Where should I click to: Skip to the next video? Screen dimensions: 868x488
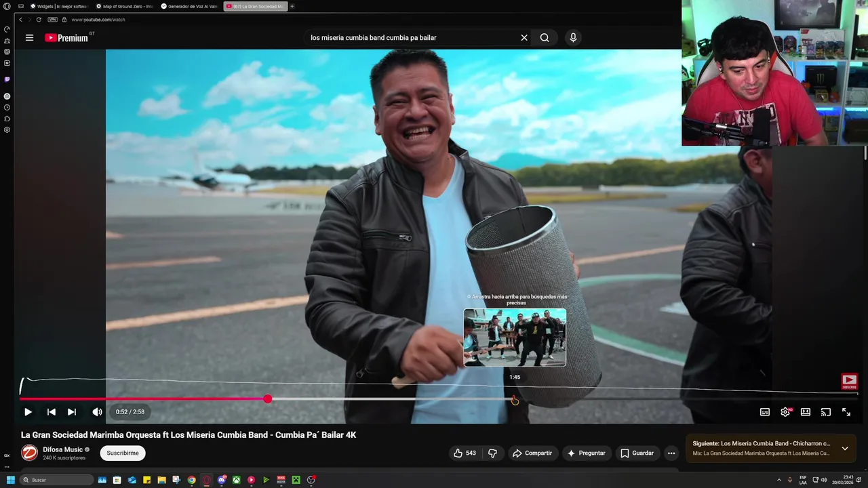click(72, 411)
